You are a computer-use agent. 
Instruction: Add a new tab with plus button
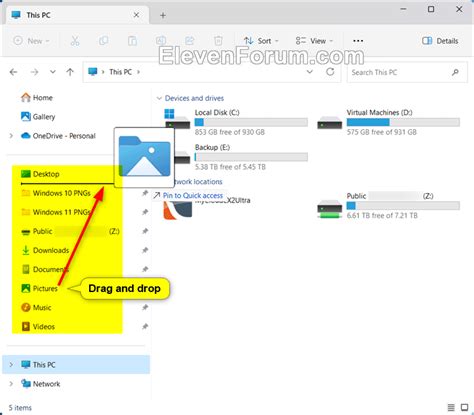(163, 15)
